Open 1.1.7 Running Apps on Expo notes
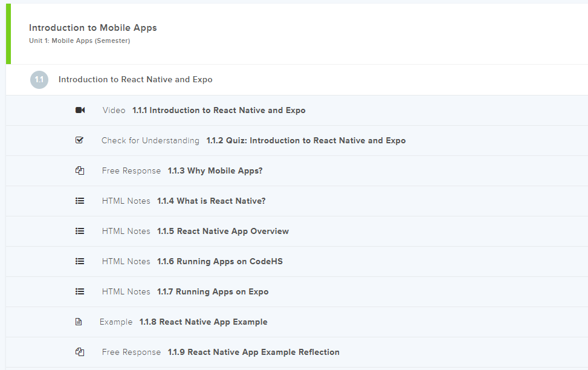The width and height of the screenshot is (588, 370). [x=213, y=291]
